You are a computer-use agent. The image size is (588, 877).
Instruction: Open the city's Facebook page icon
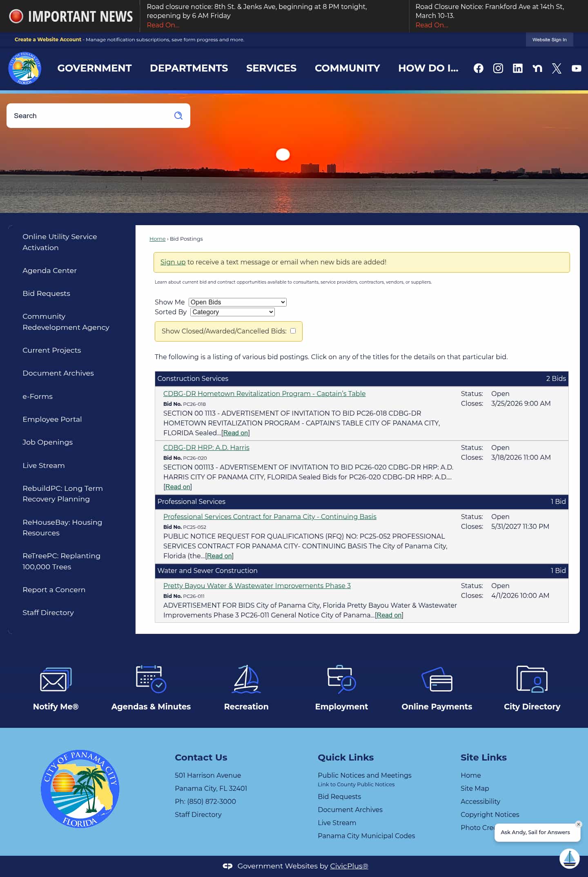coord(479,68)
